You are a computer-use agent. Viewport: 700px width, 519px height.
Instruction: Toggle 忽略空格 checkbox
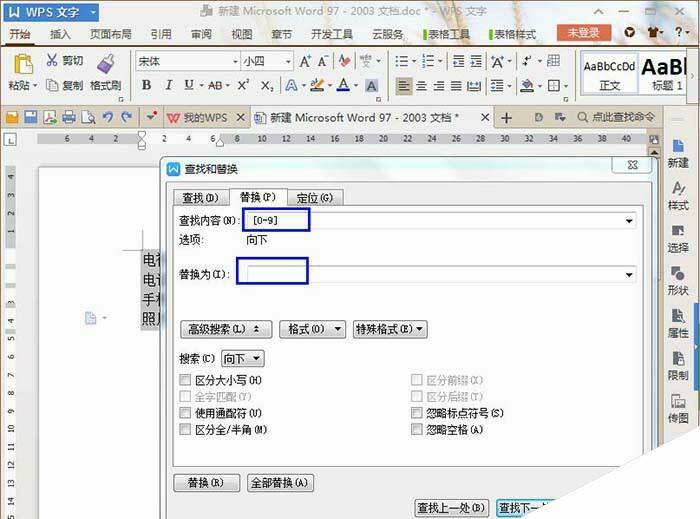[x=416, y=429]
